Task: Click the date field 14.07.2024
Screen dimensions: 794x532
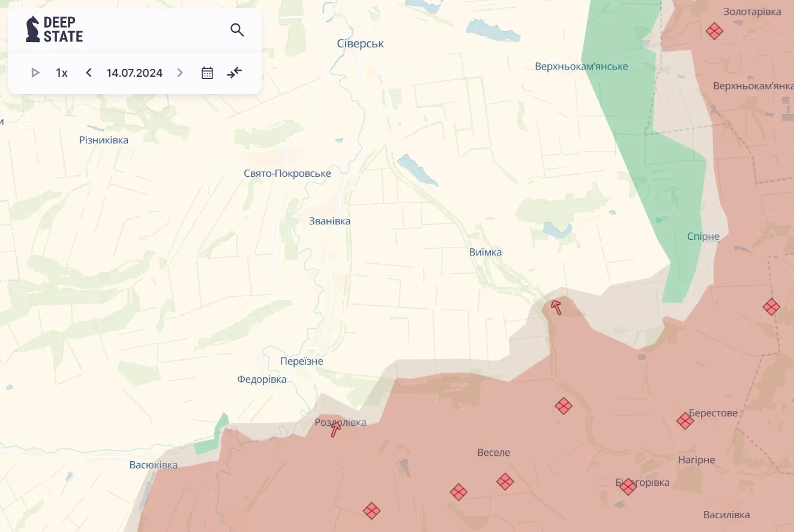Action: pos(134,73)
